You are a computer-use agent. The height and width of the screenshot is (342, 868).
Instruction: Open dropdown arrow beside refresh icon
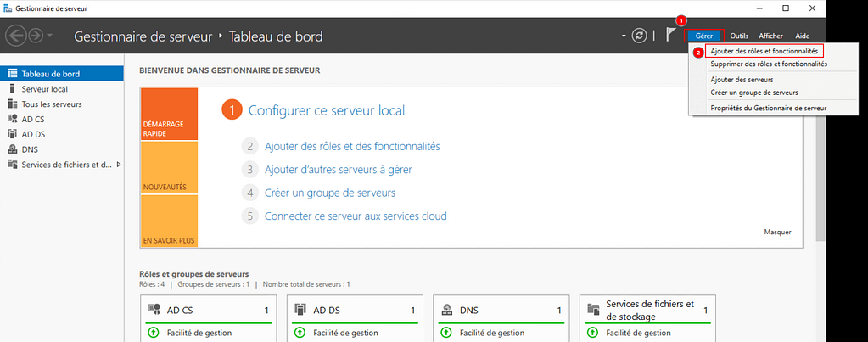(x=624, y=36)
